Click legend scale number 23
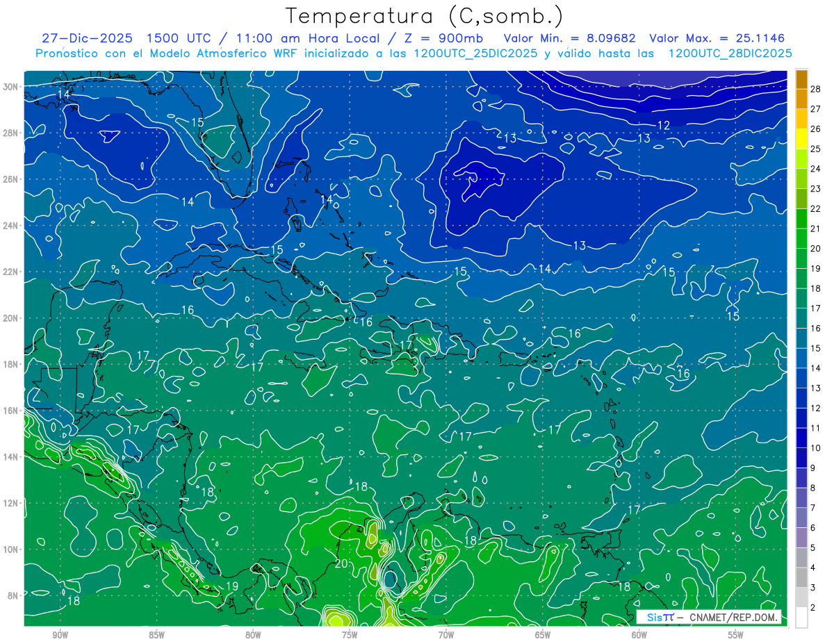834x644 pixels. [816, 189]
